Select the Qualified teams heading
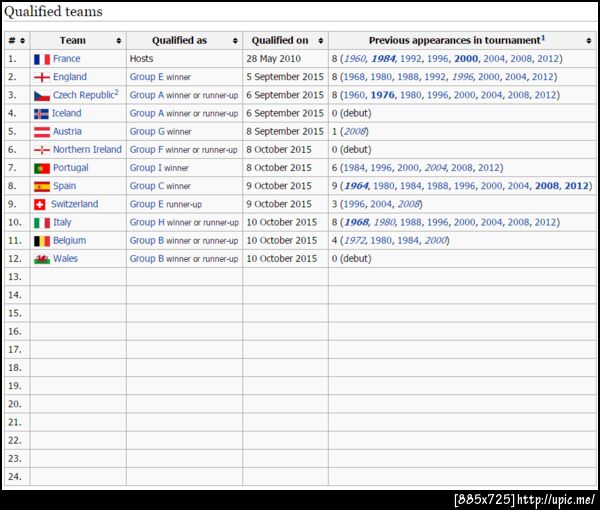Image resolution: width=600 pixels, height=510 pixels. coord(54,11)
